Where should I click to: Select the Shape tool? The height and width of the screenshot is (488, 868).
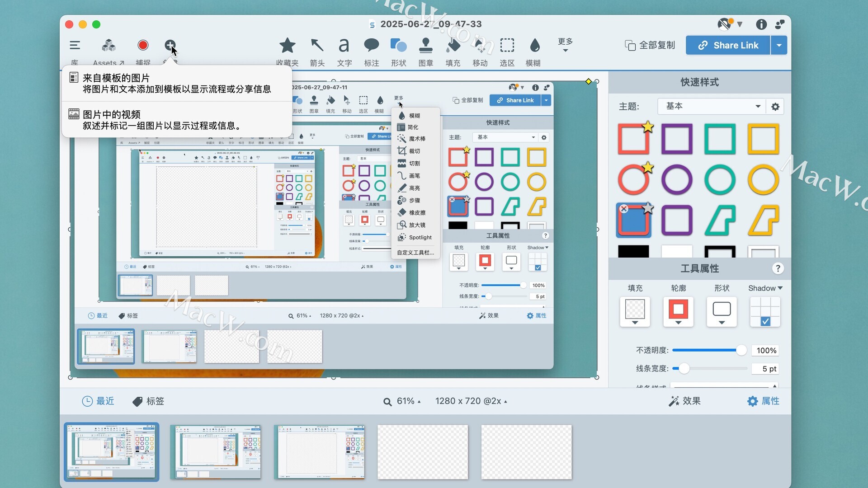pyautogui.click(x=399, y=45)
